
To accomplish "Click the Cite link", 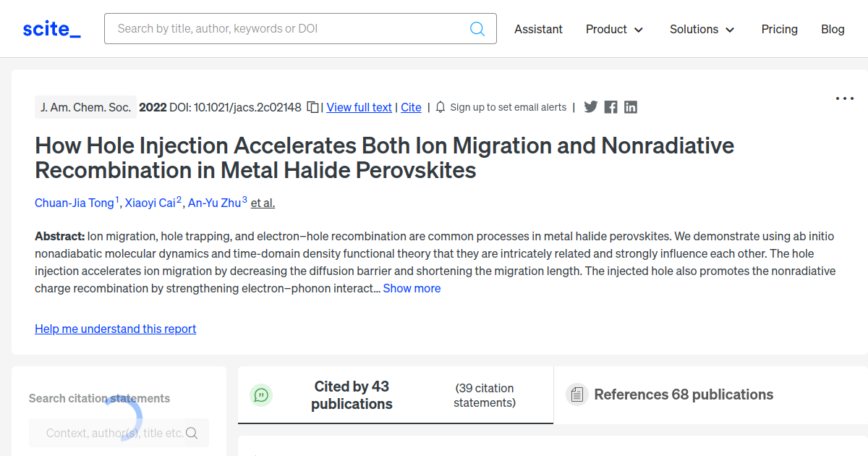I will click(x=411, y=106).
